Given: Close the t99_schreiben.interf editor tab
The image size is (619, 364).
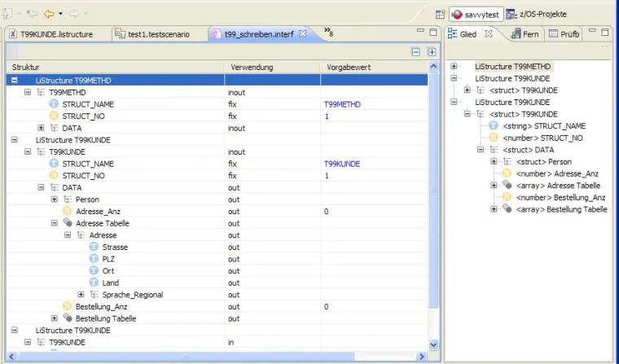Looking at the screenshot, I should point(302,33).
